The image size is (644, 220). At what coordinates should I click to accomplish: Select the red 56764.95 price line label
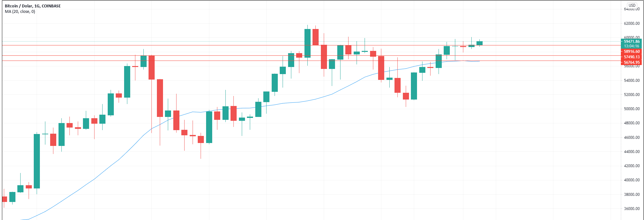click(x=631, y=62)
